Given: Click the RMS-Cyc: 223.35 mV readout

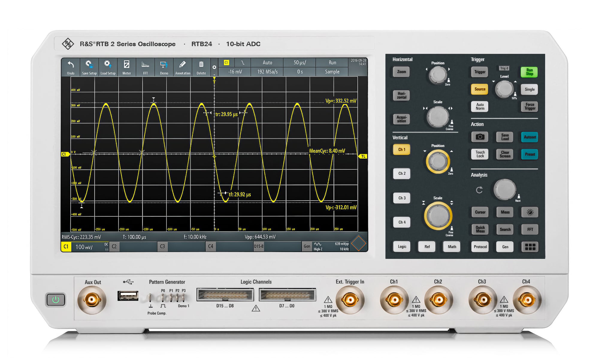Looking at the screenshot, I should (x=81, y=237).
